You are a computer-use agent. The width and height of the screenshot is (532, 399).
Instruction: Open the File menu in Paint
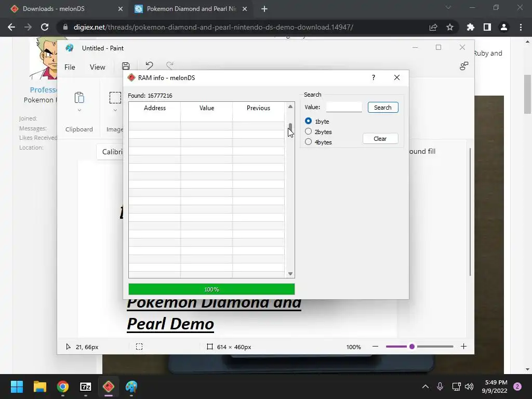[x=70, y=67]
